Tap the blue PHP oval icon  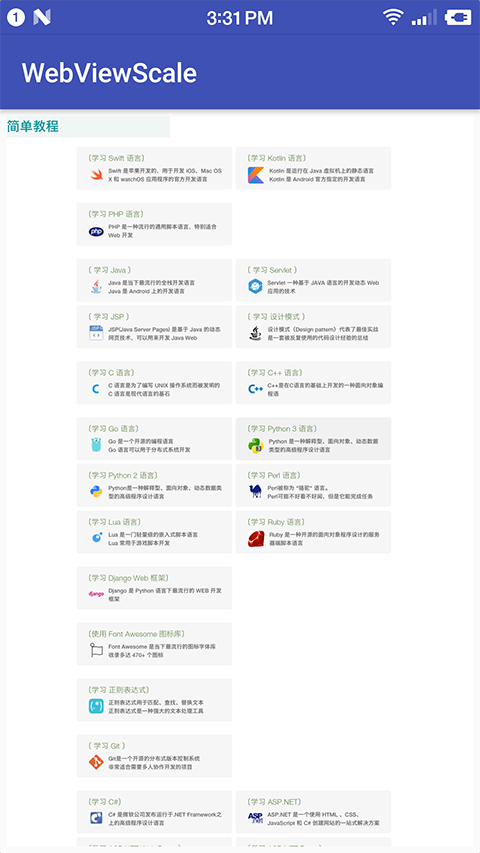pos(96,231)
